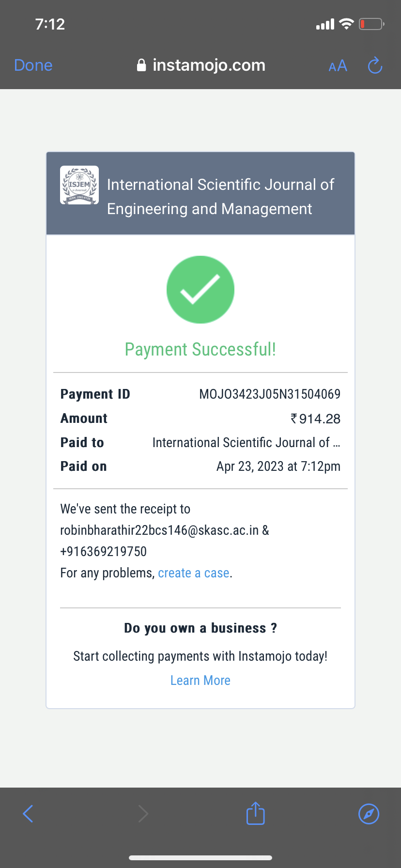This screenshot has width=401, height=868.
Task: Tap the Done button
Action: 33,65
